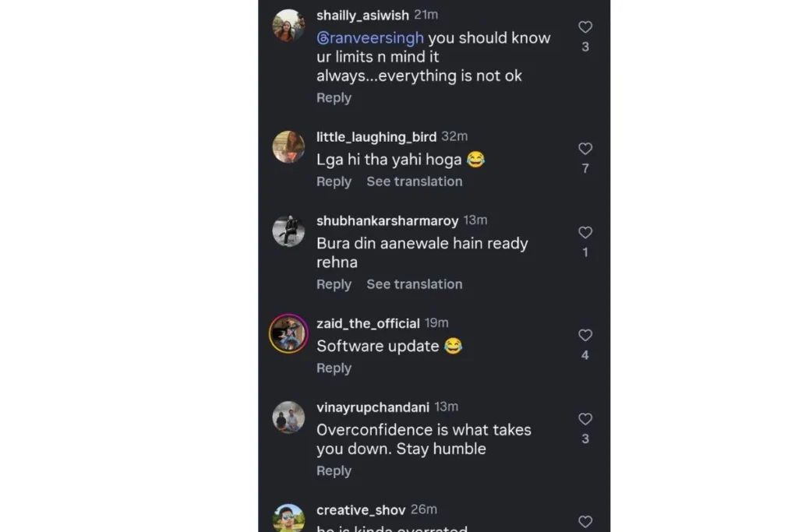
Task: Reply to the Overconfidence comment
Action: (x=334, y=471)
